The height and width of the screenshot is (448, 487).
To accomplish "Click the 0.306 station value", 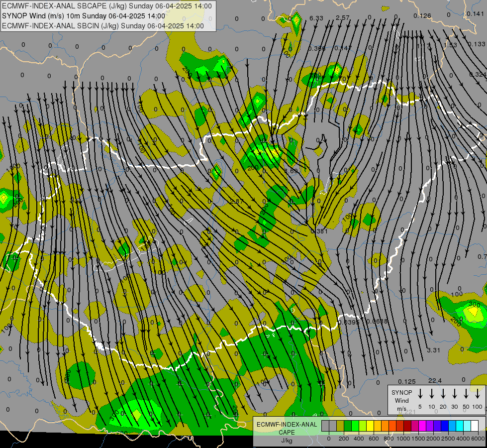I will [x=317, y=48].
